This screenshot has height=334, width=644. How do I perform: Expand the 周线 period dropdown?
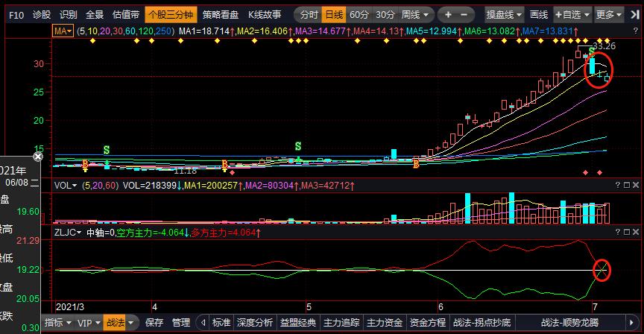coord(415,15)
